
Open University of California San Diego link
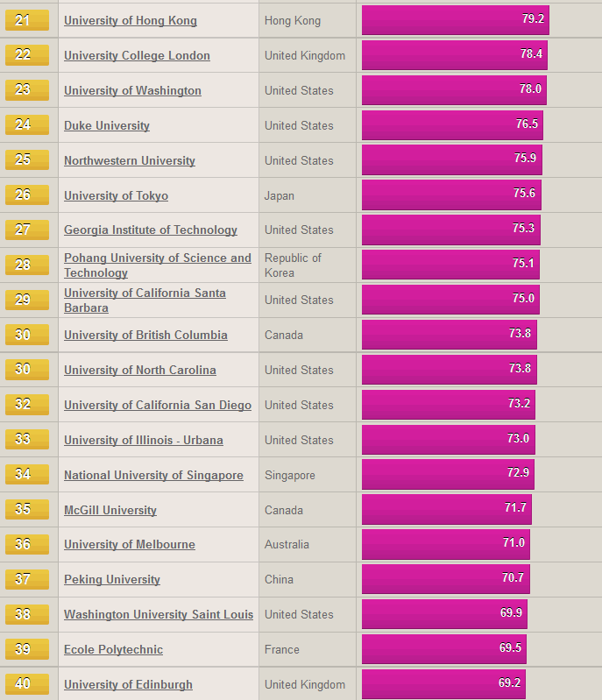[158, 405]
